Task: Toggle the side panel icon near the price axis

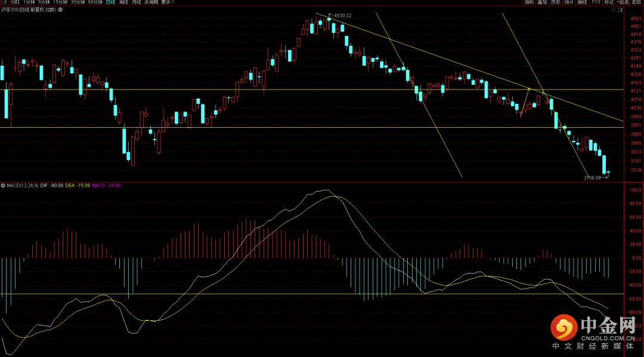Action: (x=620, y=10)
